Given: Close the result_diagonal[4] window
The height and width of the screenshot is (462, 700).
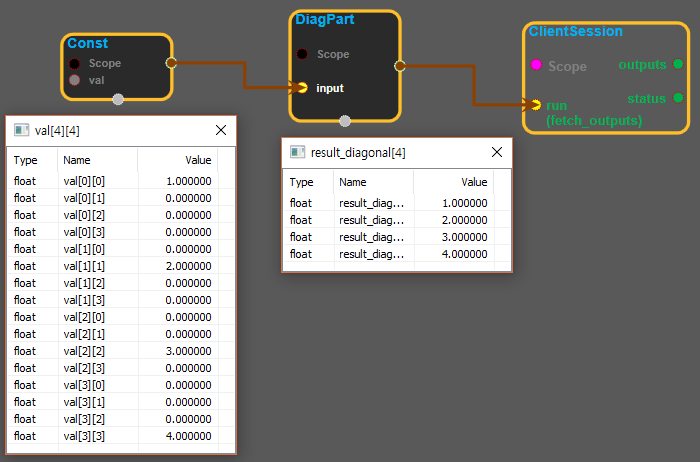Looking at the screenshot, I should tap(497, 152).
